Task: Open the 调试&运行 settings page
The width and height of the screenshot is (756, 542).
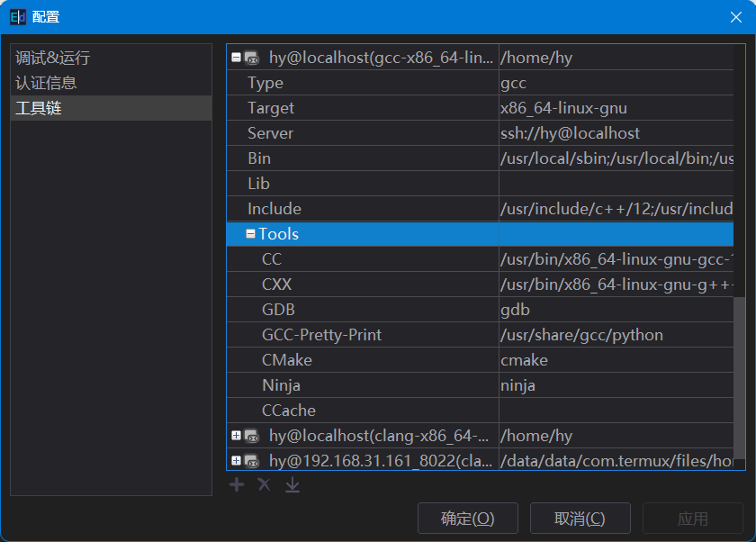Action: 53,59
